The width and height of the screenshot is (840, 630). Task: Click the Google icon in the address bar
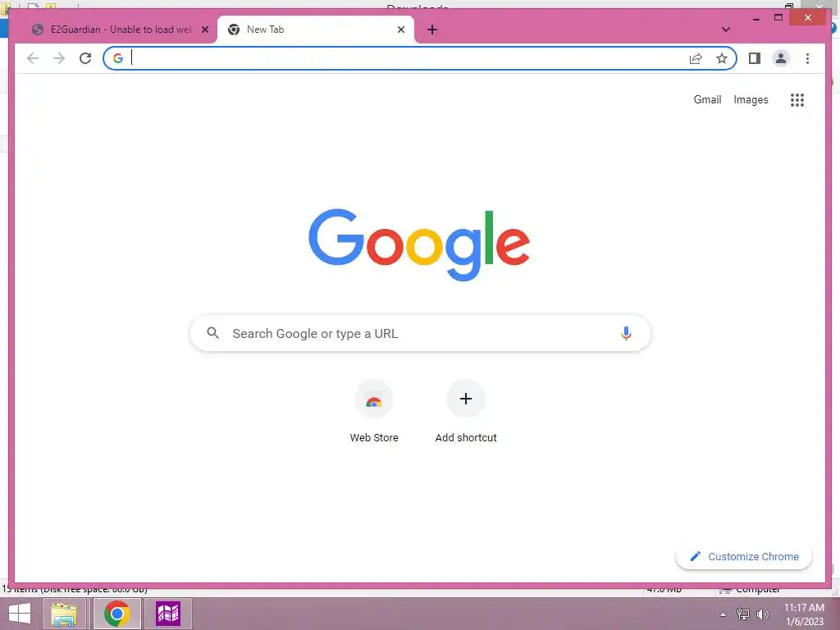[x=118, y=58]
